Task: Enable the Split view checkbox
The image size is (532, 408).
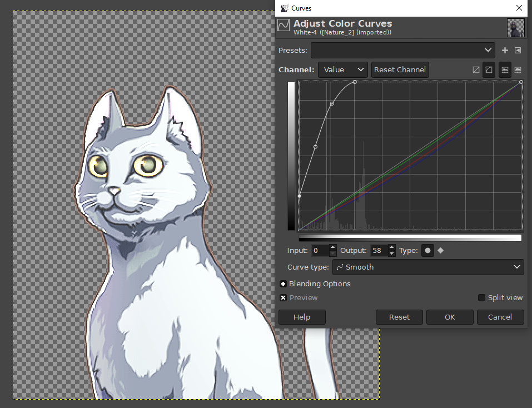Action: click(481, 298)
